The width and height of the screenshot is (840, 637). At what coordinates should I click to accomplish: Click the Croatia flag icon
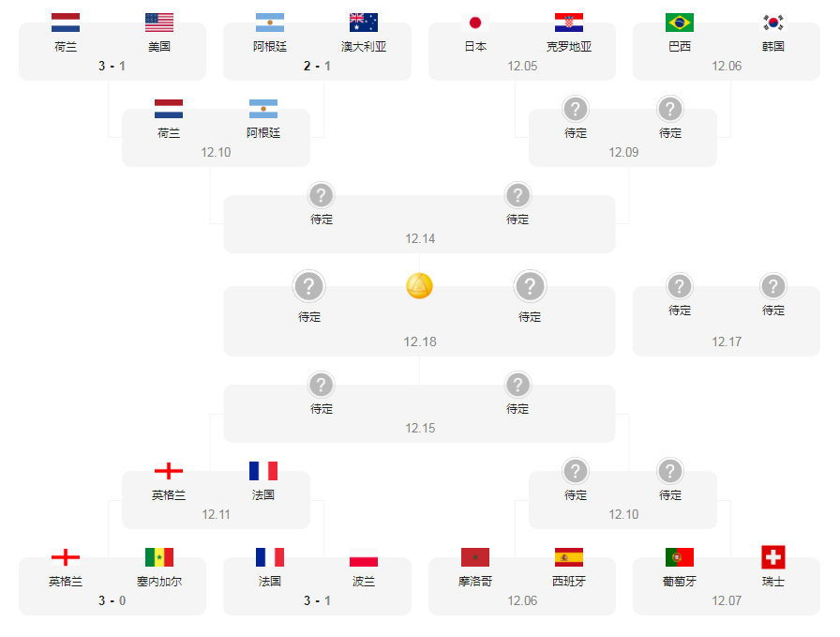coord(568,23)
